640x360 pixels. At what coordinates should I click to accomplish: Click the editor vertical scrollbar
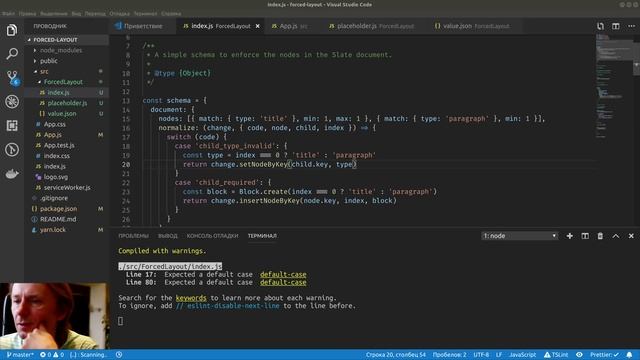click(636, 130)
